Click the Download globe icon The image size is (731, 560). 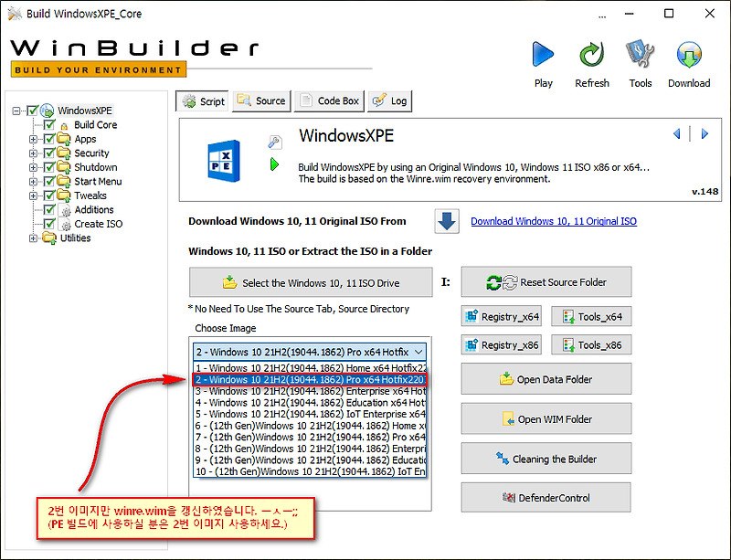[689, 55]
